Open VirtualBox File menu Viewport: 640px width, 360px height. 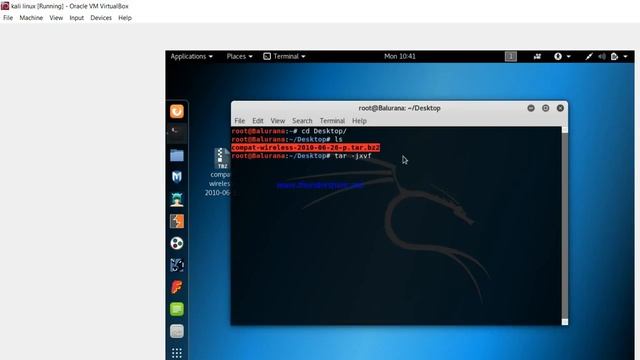point(8,18)
